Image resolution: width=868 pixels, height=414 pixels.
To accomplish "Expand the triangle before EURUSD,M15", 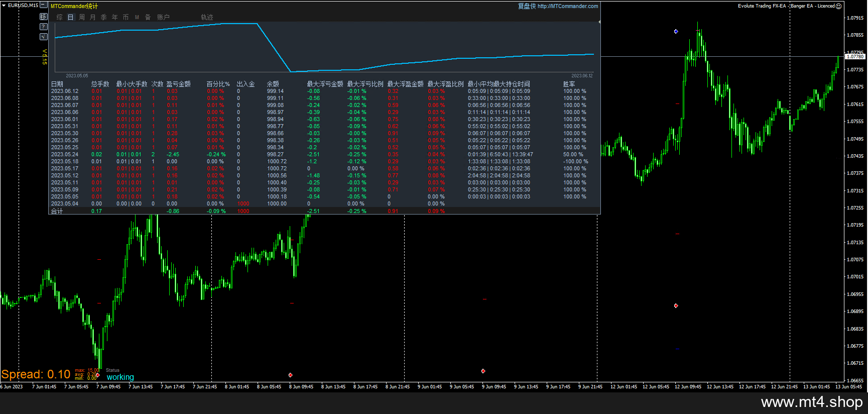I will (4, 6).
